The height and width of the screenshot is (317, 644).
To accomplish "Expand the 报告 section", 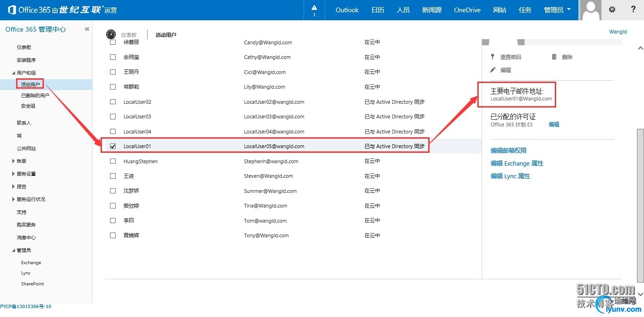I will click(x=13, y=187).
